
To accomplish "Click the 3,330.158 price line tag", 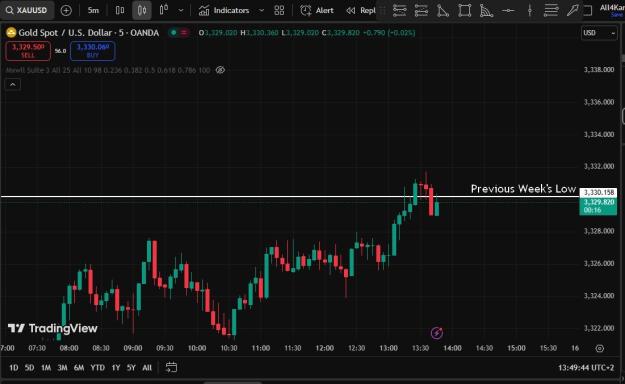I will tap(598, 193).
